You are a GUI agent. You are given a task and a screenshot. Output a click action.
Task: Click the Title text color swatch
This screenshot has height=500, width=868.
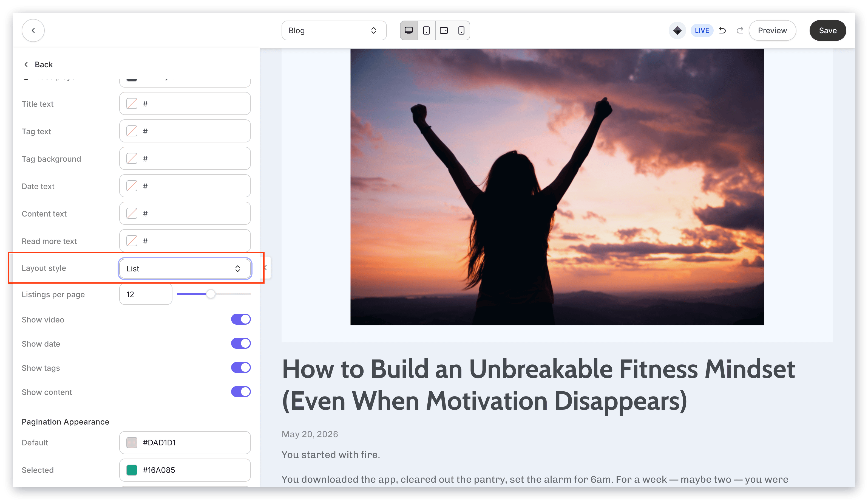(x=132, y=104)
